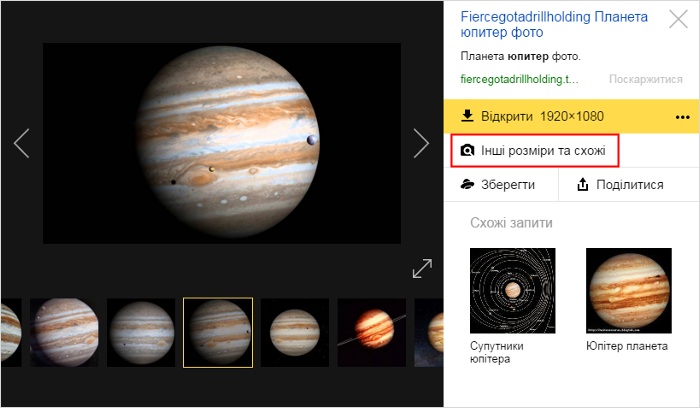Image resolution: width=700 pixels, height=408 pixels.
Task: Go to the next image arrow
Action: [x=421, y=143]
